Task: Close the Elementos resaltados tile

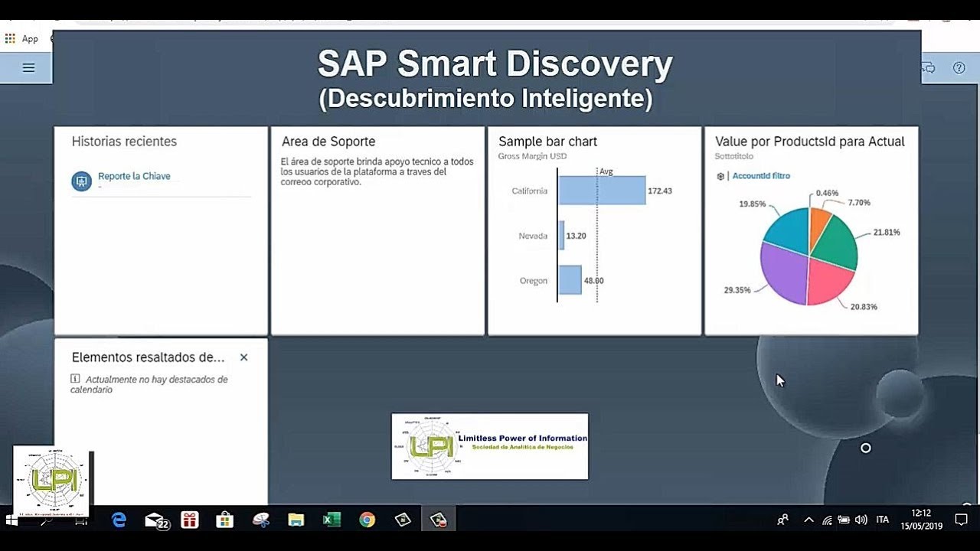Action: (x=243, y=357)
